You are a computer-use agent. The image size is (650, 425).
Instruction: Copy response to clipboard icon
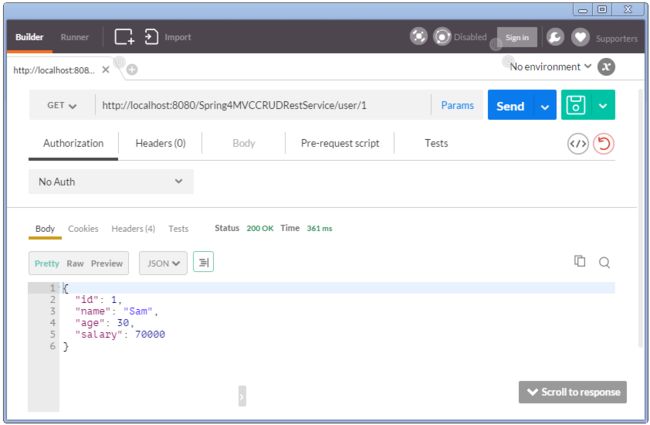coord(580,261)
